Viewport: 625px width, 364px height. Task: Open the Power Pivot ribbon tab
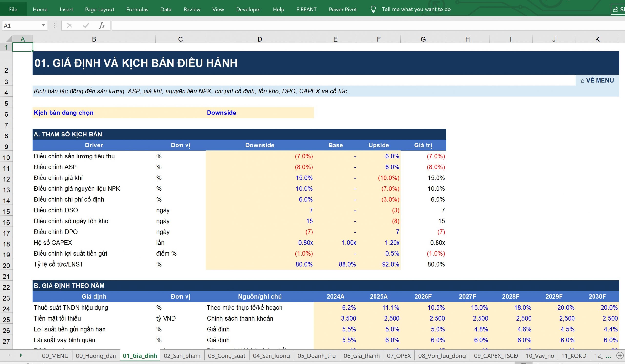pos(343,10)
